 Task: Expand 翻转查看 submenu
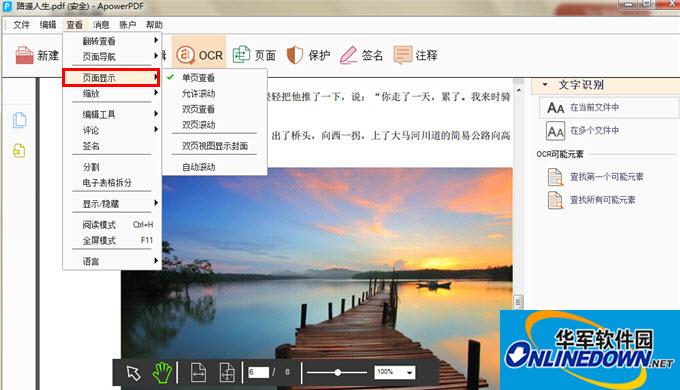[112, 41]
